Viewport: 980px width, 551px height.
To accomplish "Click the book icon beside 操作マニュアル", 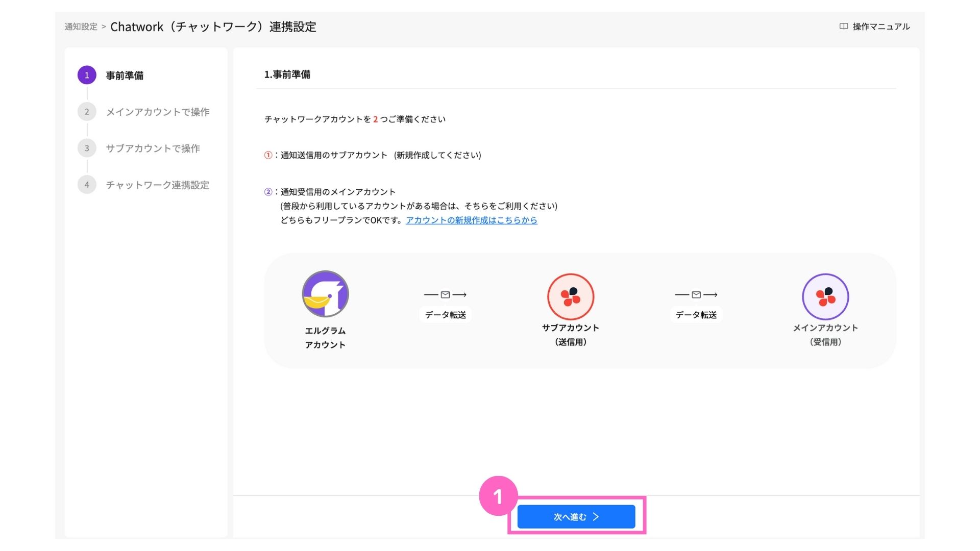I will [844, 27].
